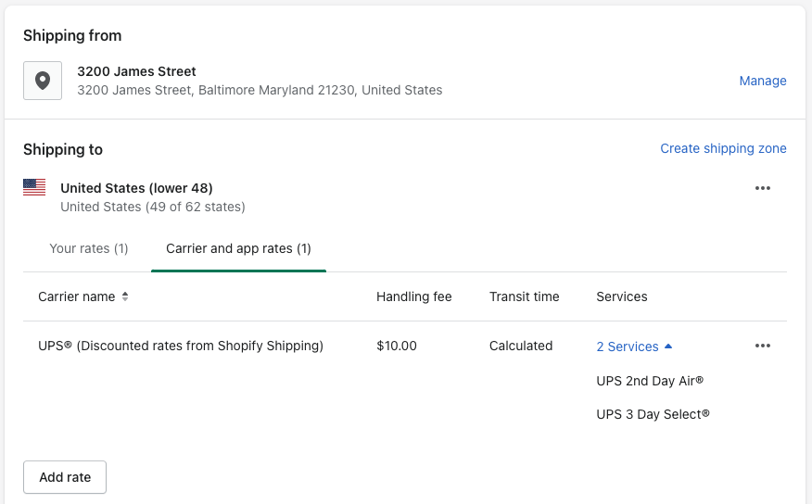
Task: Select Carrier and app rates tab
Action: tap(238, 248)
